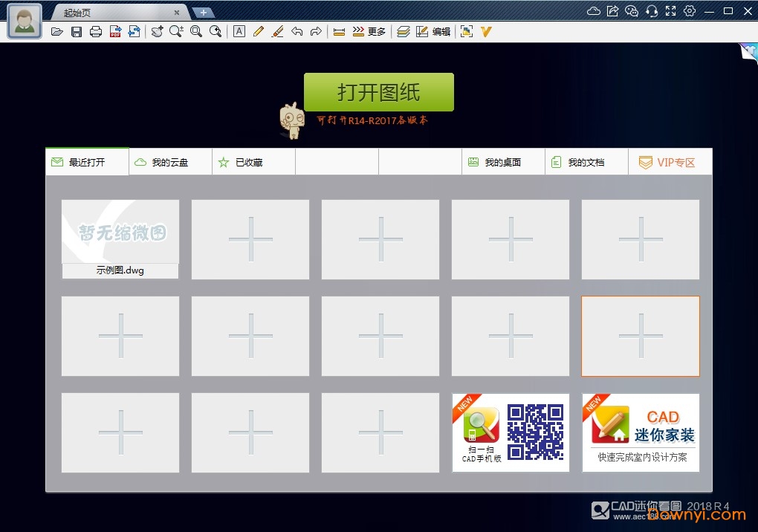Select the text annotation 'A' tool

239,31
